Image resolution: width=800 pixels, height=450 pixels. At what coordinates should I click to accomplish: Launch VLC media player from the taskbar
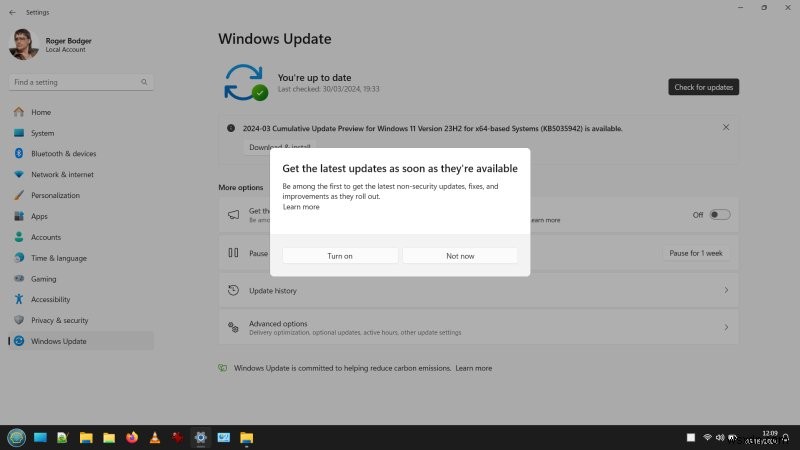point(155,437)
